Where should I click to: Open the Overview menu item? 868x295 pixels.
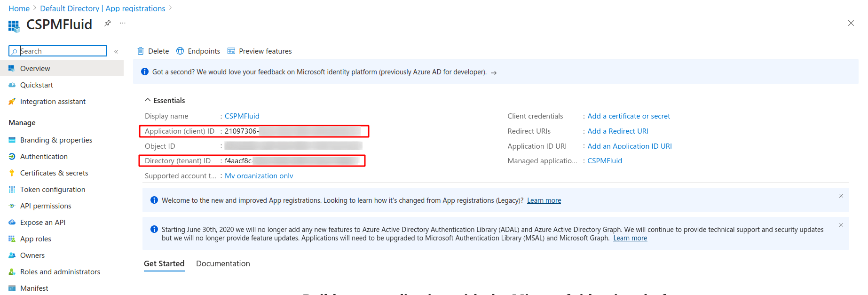(62, 68)
